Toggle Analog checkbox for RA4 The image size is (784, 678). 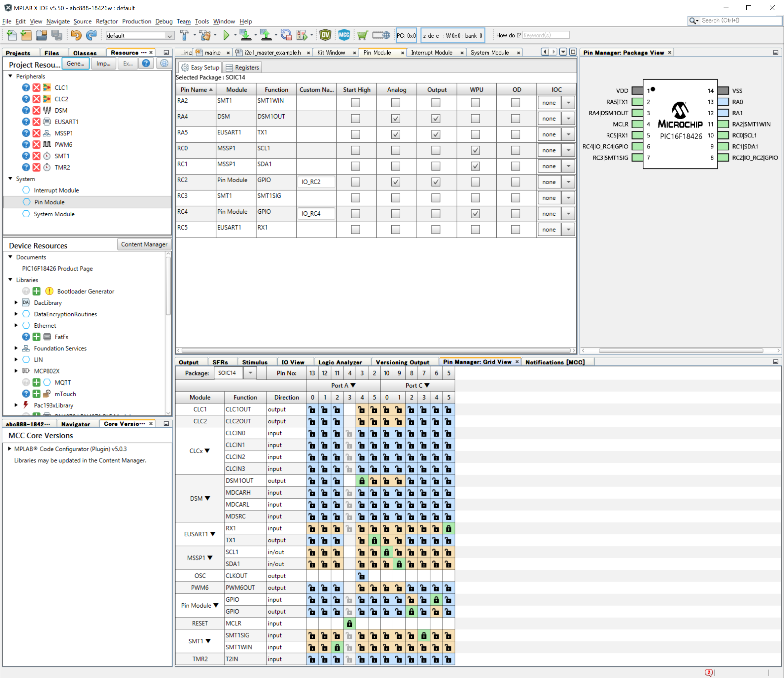coord(396,119)
